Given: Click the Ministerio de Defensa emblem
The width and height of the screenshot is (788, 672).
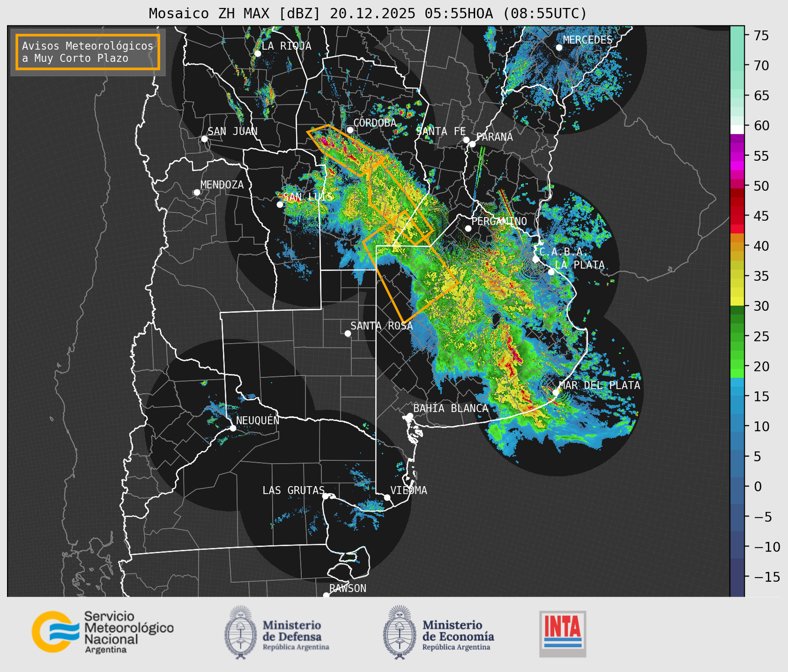Looking at the screenshot, I should click(x=241, y=632).
